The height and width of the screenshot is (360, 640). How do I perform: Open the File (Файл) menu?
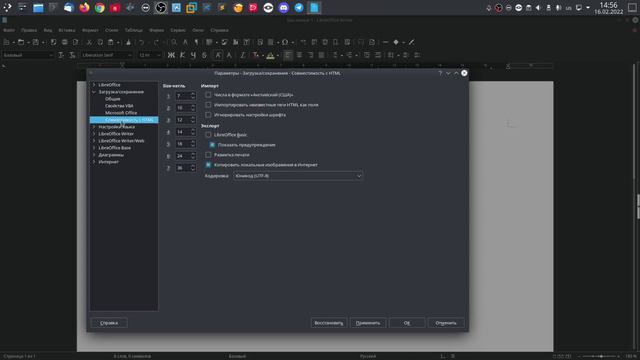9,30
